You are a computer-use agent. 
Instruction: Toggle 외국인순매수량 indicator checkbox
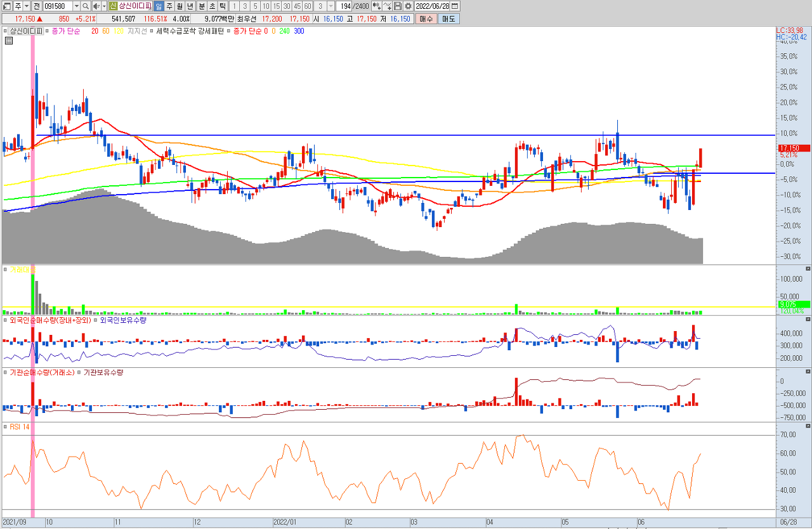6,320
